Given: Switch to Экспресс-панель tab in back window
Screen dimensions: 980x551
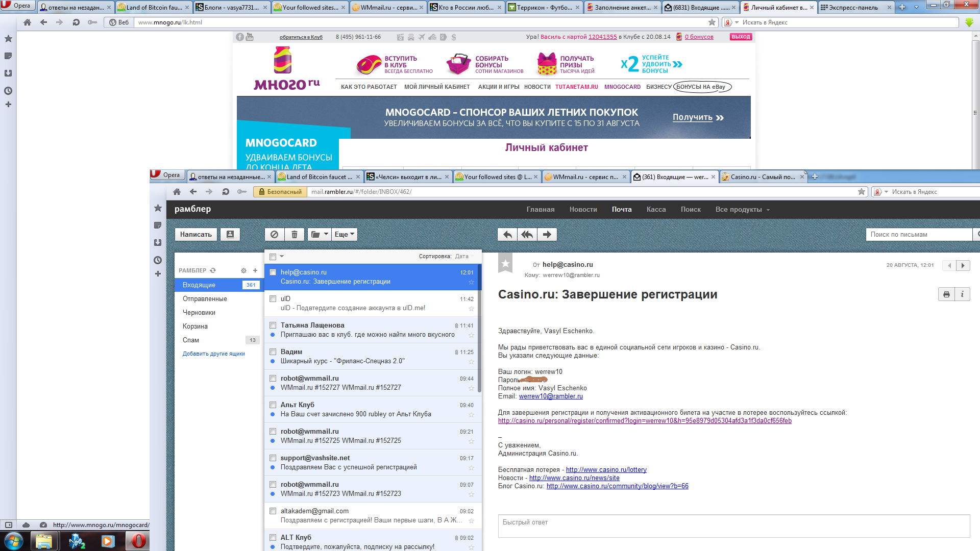Looking at the screenshot, I should pyautogui.click(x=856, y=8).
